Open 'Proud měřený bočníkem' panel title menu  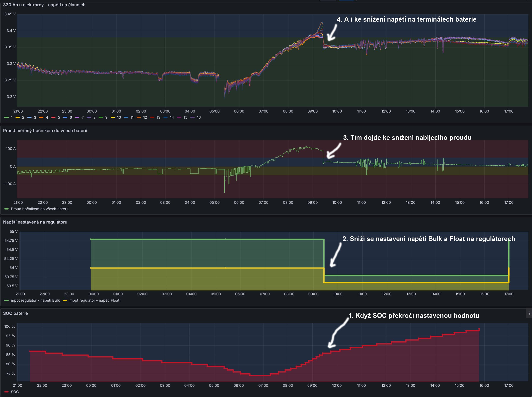45,131
